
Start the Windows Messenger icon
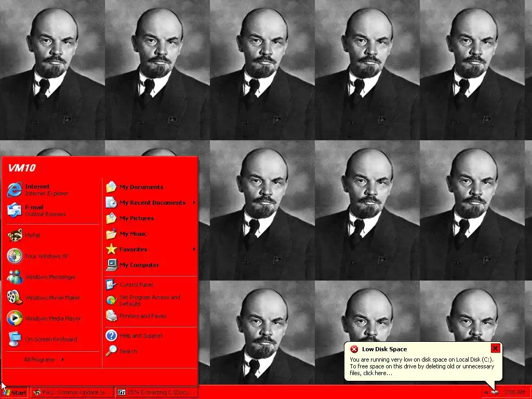[14, 277]
